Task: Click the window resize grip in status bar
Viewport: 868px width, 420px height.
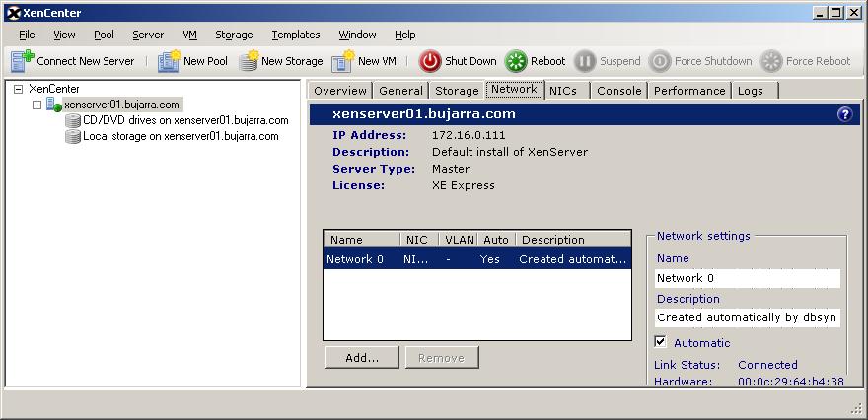Action: [856, 408]
